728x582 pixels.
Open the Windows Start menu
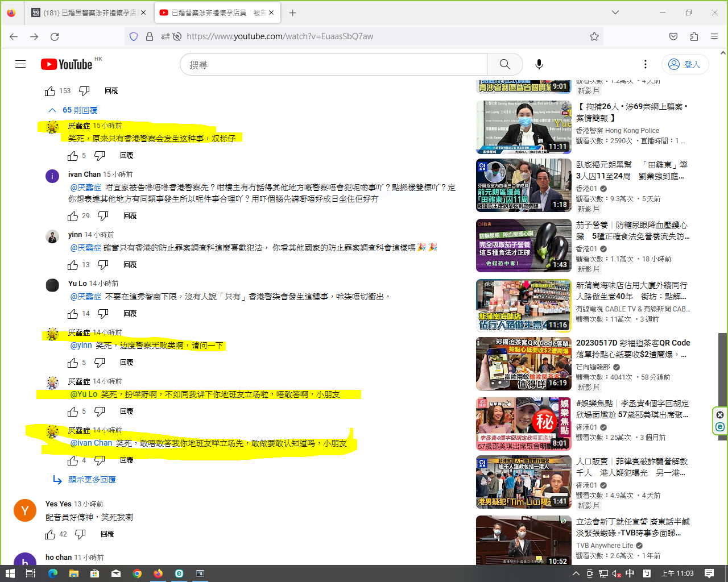10,573
